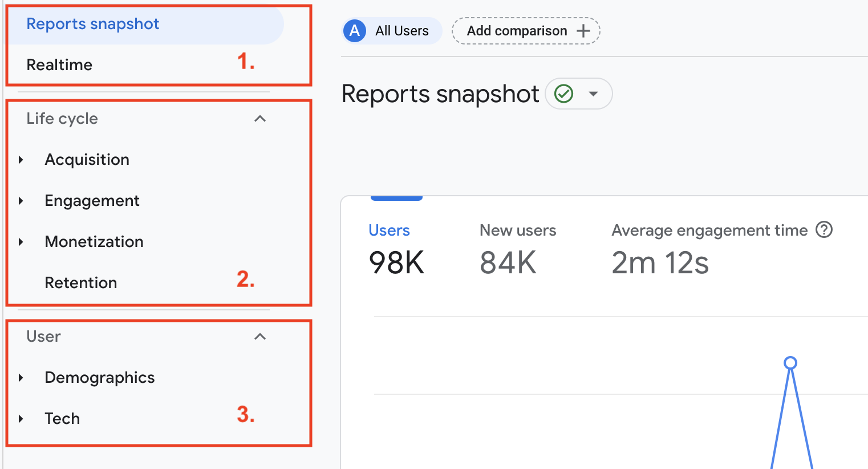Image resolution: width=868 pixels, height=469 pixels.
Task: Expand the Monetization arrow
Action: [21, 242]
